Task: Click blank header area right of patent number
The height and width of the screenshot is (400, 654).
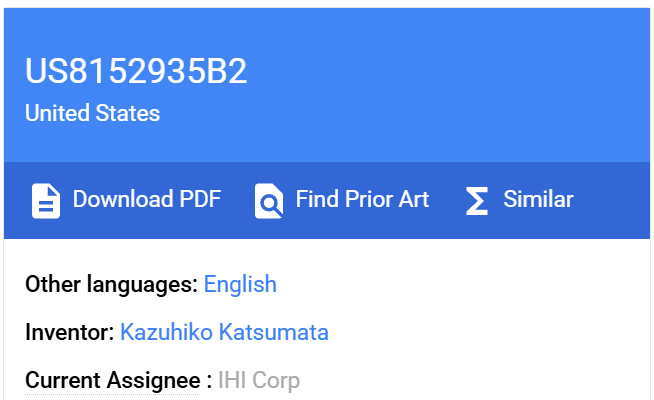Action: (450, 72)
